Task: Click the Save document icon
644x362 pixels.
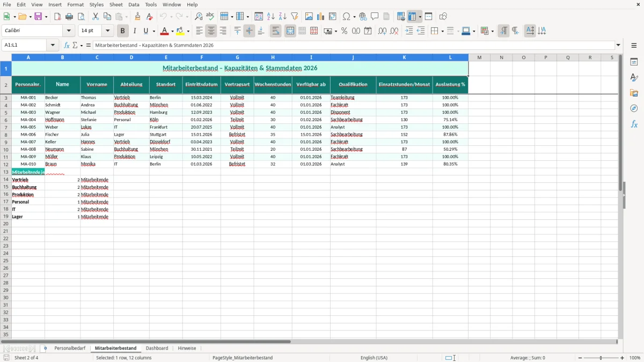Action: [38, 17]
